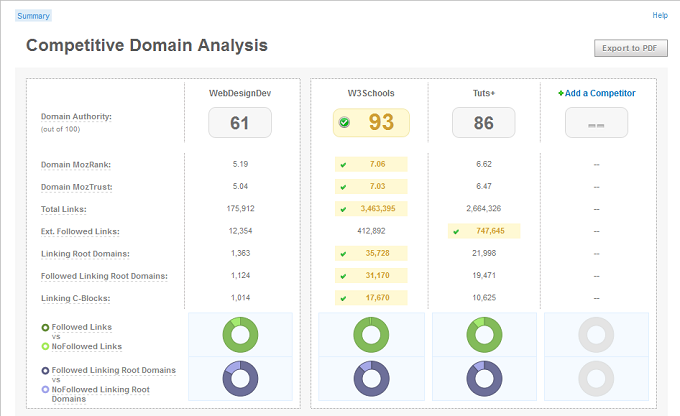Image resolution: width=680 pixels, height=416 pixels.
Task: Click the Domain Authority label
Action: 76,116
